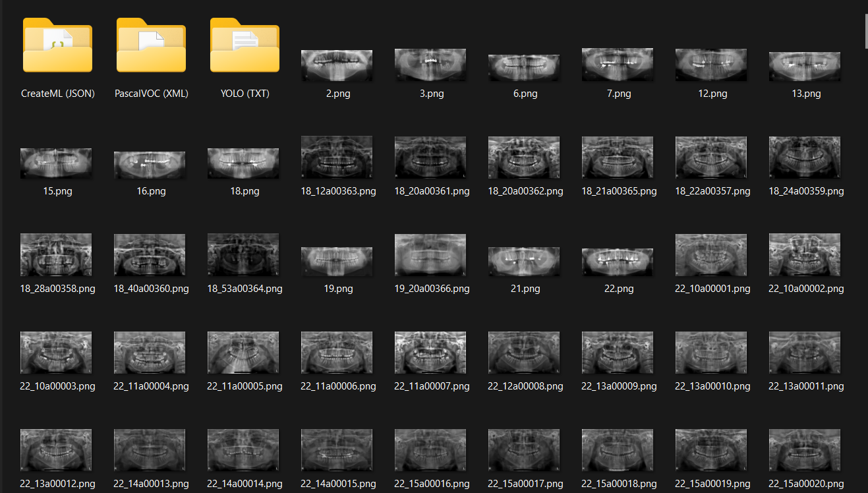The height and width of the screenshot is (493, 868).
Task: Select file 18_24a00359.png
Action: coord(805,158)
